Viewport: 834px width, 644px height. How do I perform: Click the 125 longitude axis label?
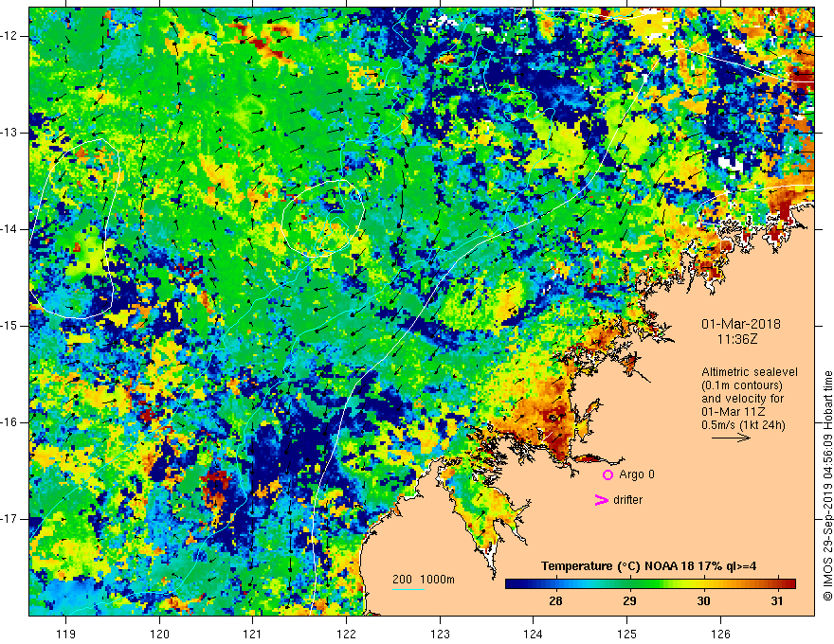coord(627,634)
